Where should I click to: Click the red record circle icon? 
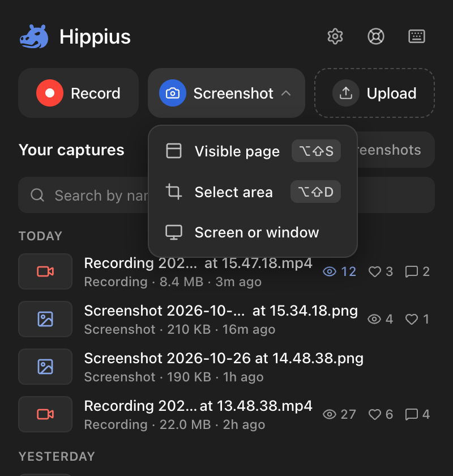point(50,93)
